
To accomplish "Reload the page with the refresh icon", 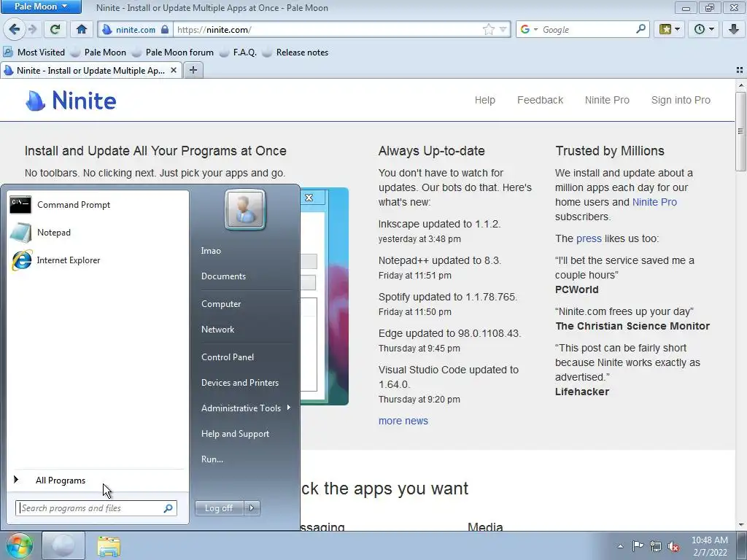I will (55, 29).
